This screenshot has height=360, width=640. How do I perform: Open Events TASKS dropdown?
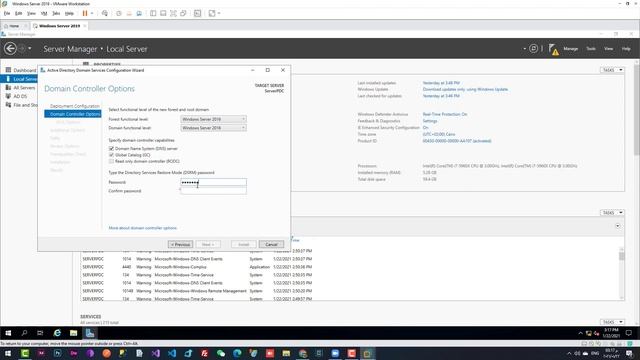point(612,213)
